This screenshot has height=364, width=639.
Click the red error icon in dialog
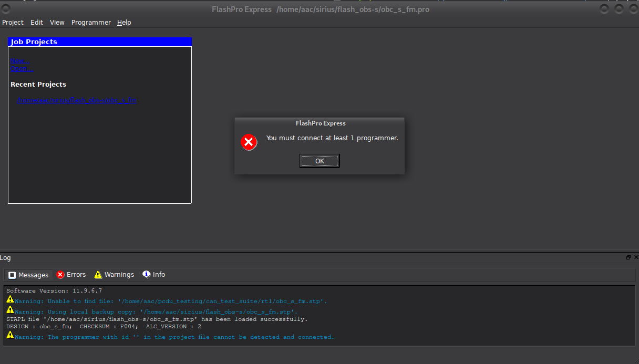pyautogui.click(x=249, y=142)
